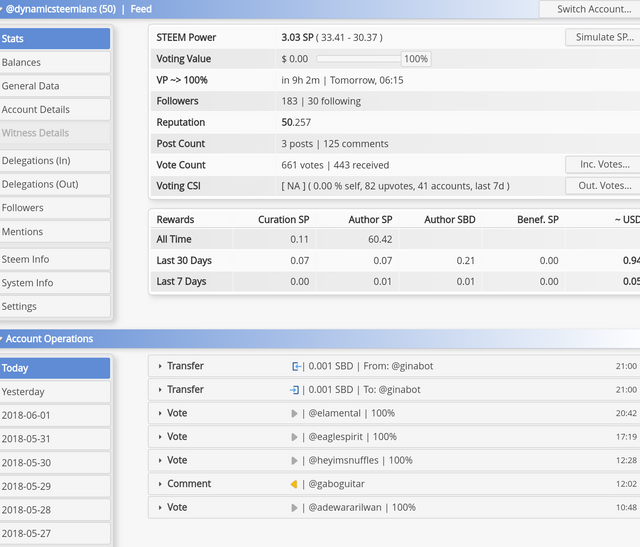
Task: Open the Account Details tab
Action: pyautogui.click(x=55, y=109)
